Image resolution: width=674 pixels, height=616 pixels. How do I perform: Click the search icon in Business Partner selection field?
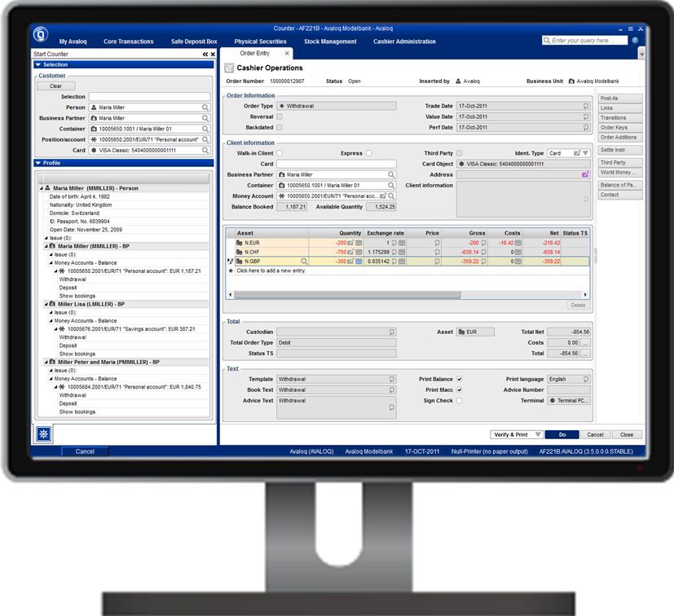205,118
